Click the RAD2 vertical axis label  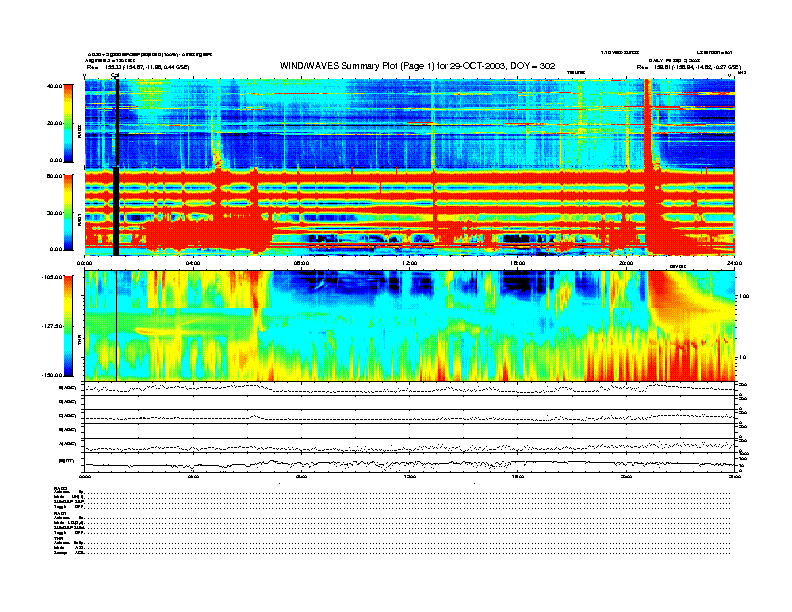coord(79,132)
